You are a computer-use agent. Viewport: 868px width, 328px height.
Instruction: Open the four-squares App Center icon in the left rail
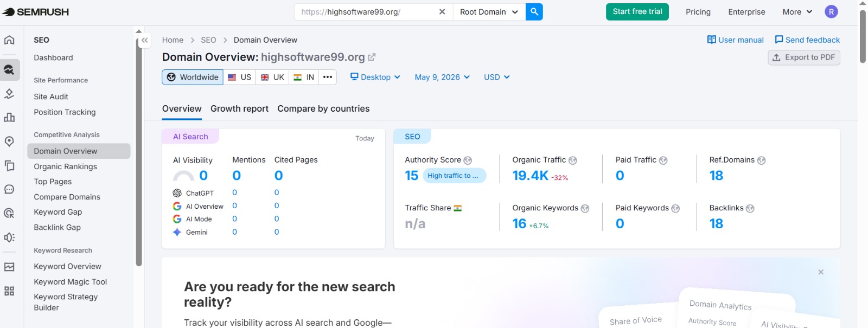point(9,291)
